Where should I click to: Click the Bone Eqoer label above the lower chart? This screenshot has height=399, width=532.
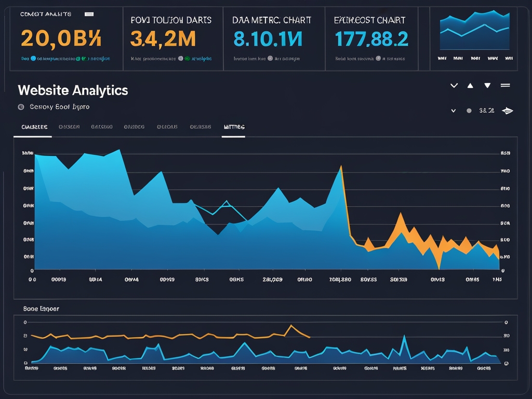(41, 309)
